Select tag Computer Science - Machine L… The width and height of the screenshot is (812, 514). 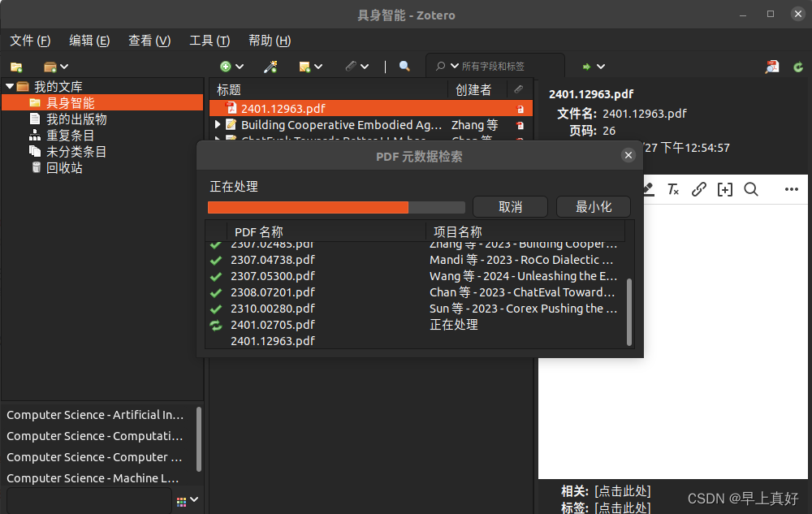click(x=93, y=477)
